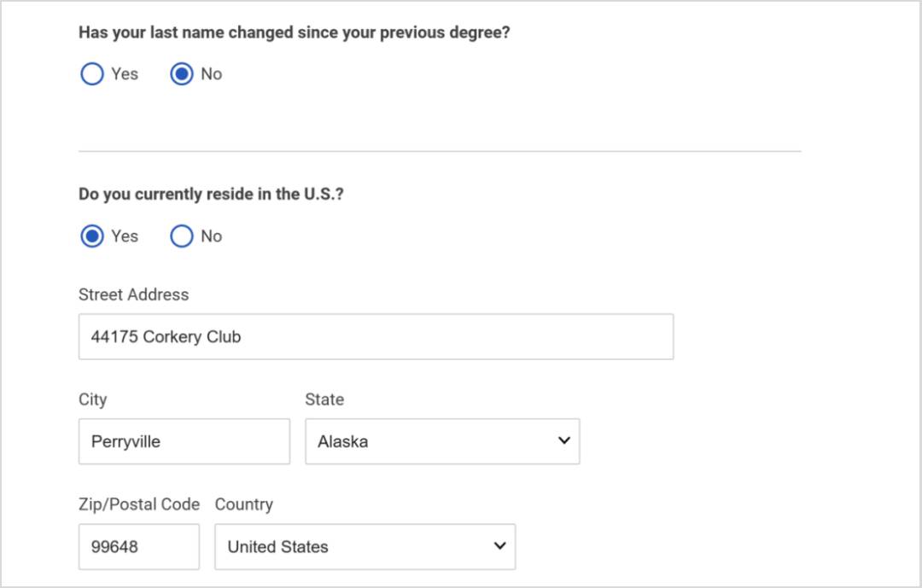The height and width of the screenshot is (588, 922).
Task: Open the Country dropdown showing United States
Action: (365, 547)
